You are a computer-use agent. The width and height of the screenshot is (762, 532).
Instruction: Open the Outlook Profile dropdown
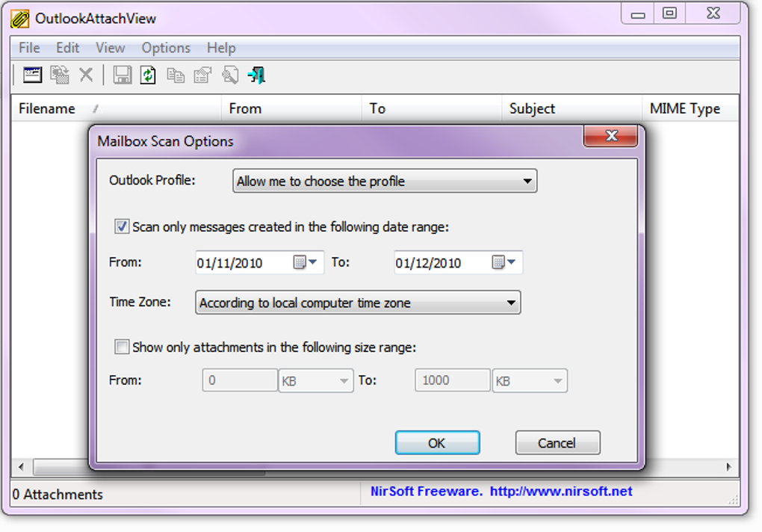coord(528,181)
